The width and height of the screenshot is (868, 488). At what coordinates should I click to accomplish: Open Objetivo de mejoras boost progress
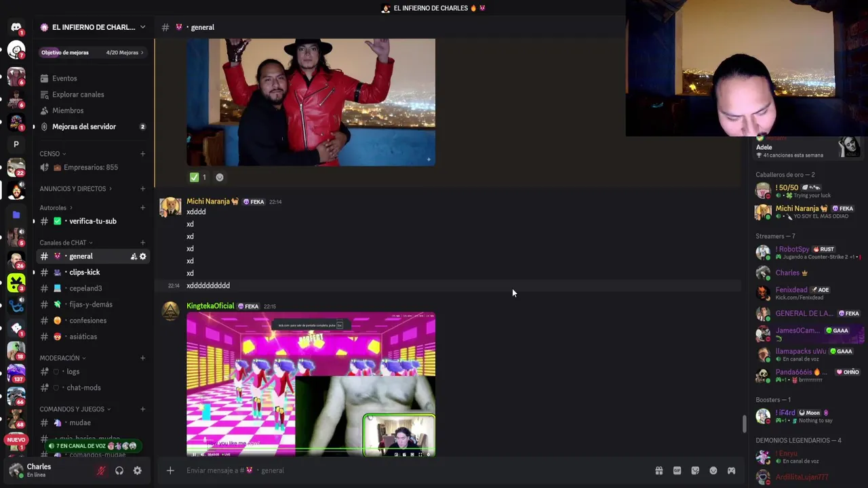(92, 52)
